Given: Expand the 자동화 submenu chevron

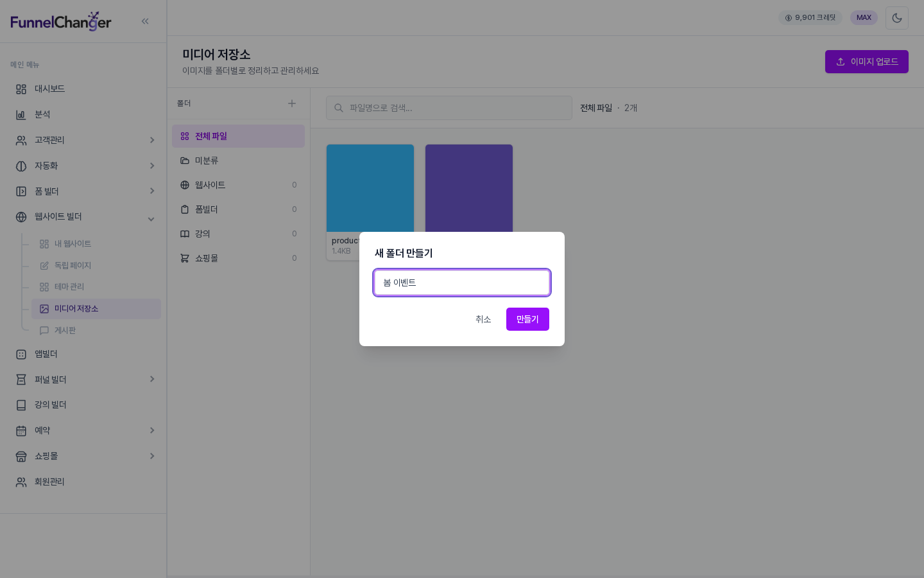Looking at the screenshot, I should (x=152, y=166).
